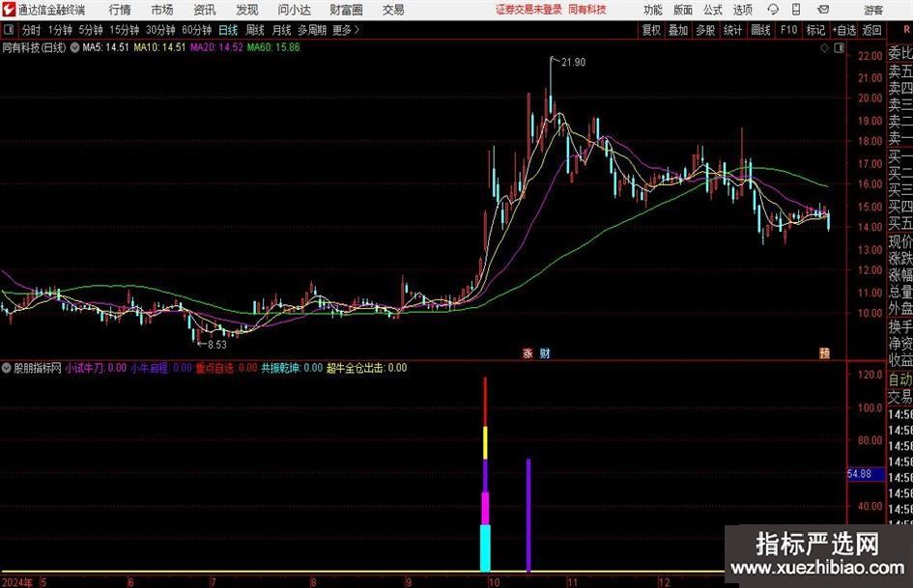Switch to the 分时 chart tab
Screen dimensions: 913x588
tap(32, 30)
